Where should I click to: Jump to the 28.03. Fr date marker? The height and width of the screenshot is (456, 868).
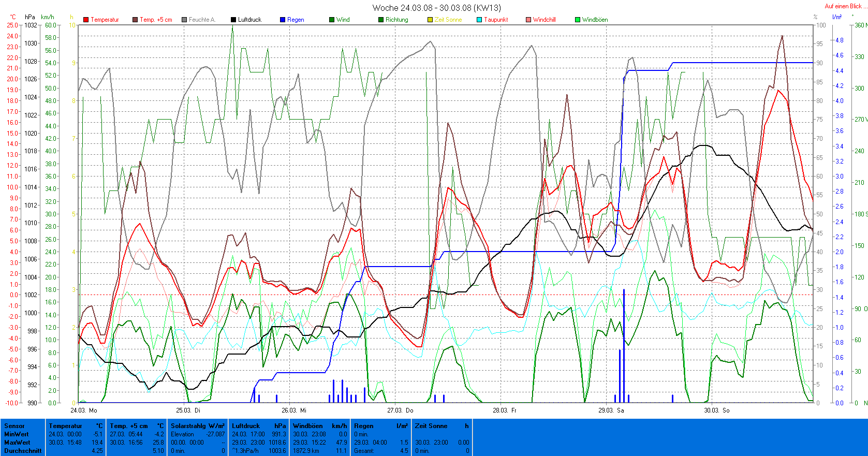504,410
